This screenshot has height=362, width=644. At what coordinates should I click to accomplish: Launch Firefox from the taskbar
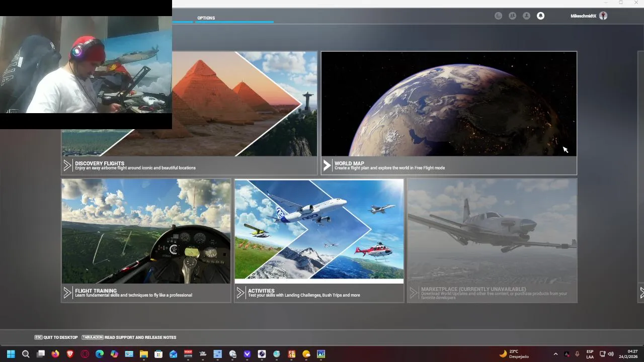(55, 354)
